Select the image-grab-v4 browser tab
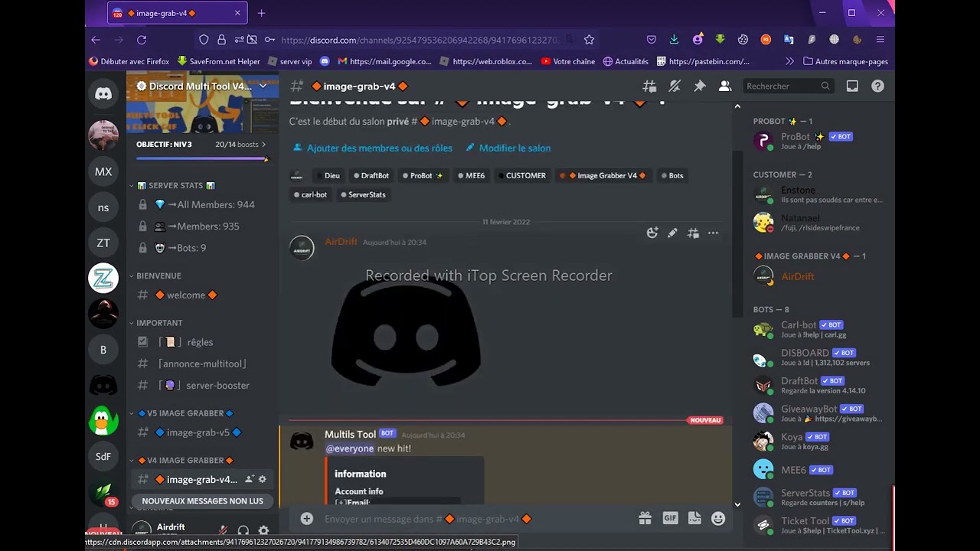The image size is (980, 551). pos(176,13)
